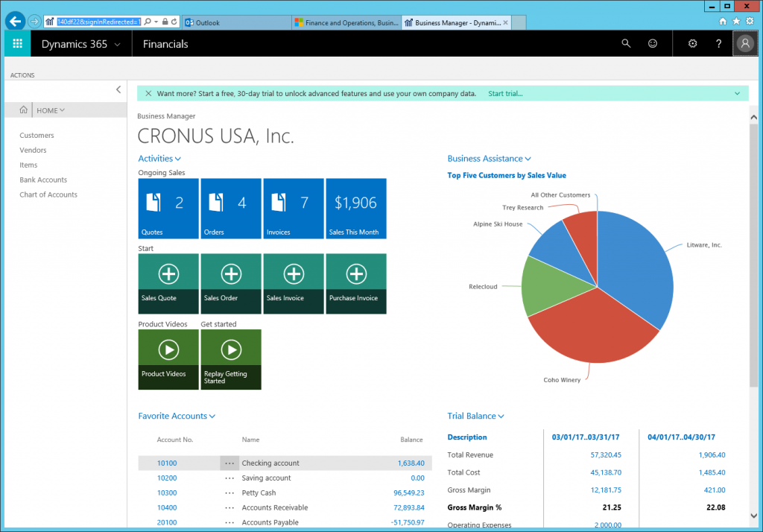The width and height of the screenshot is (763, 532).
Task: Open the Sales This Month $1,906 tile
Action: pos(356,209)
